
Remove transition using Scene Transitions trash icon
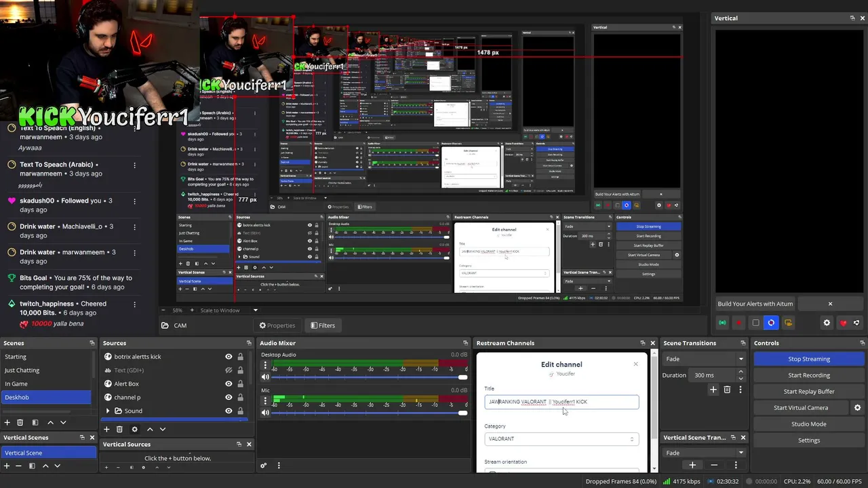727,390
